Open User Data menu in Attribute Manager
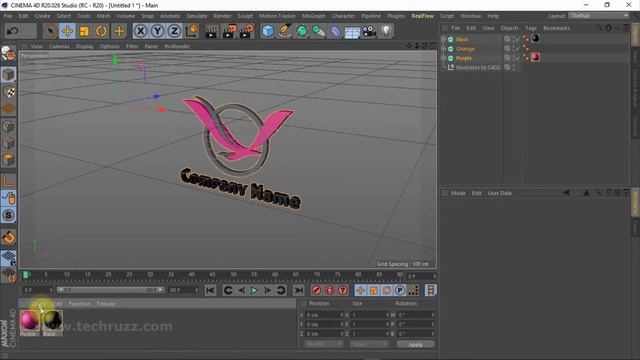 (x=500, y=193)
